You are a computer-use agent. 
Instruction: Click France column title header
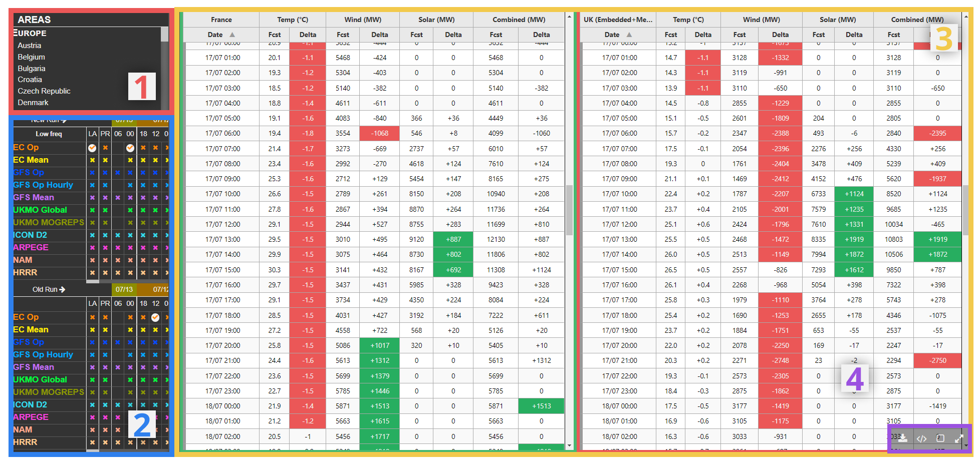click(x=221, y=20)
